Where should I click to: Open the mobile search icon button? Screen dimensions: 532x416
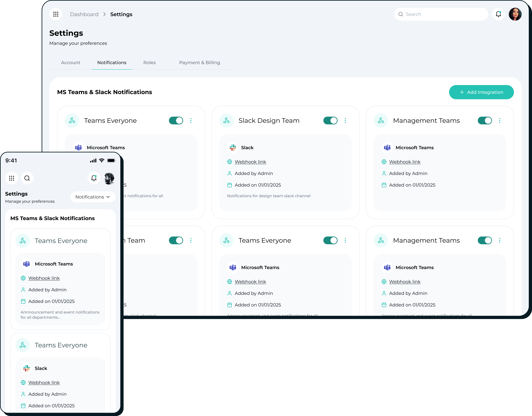27,178
